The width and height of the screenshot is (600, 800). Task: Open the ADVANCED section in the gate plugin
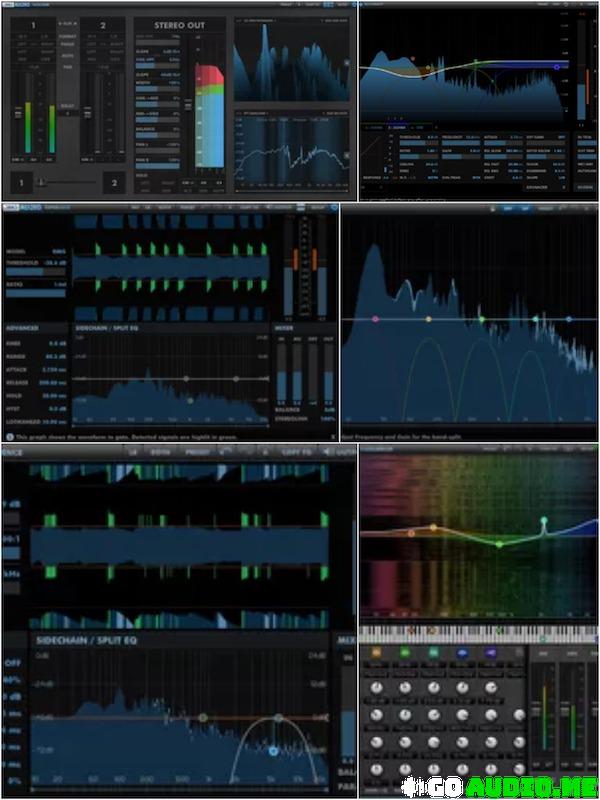pyautogui.click(x=22, y=327)
